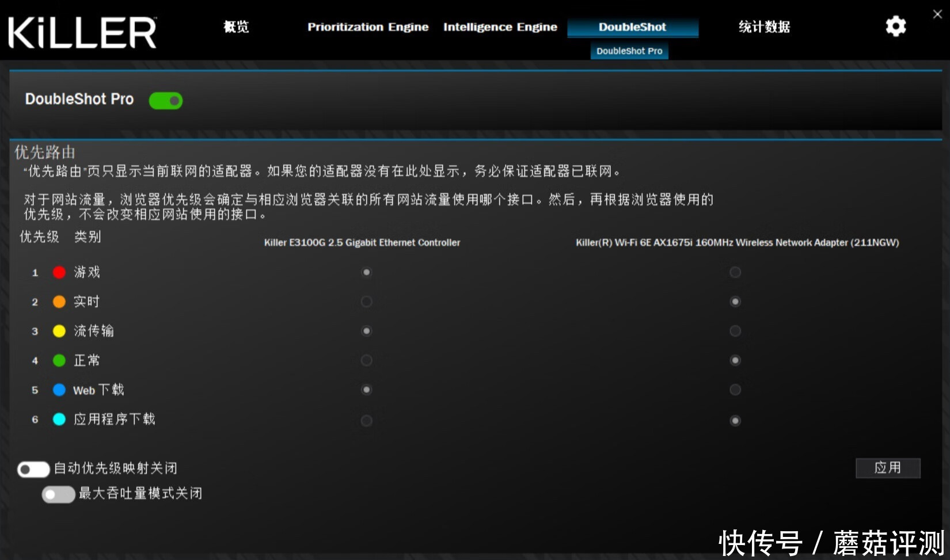Click the 应用 apply button
Image resolution: width=950 pixels, height=560 pixels.
pos(888,468)
